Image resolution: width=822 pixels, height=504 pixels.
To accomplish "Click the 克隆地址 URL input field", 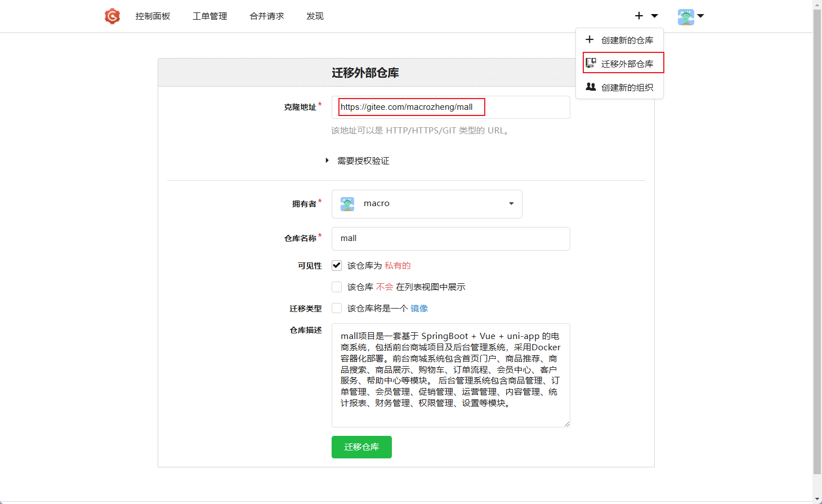I will 450,107.
